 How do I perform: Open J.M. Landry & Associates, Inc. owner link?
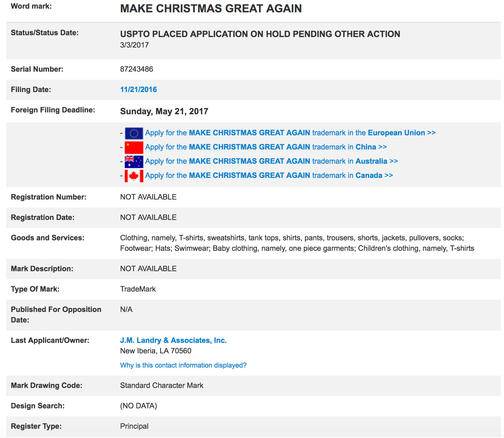point(173,340)
